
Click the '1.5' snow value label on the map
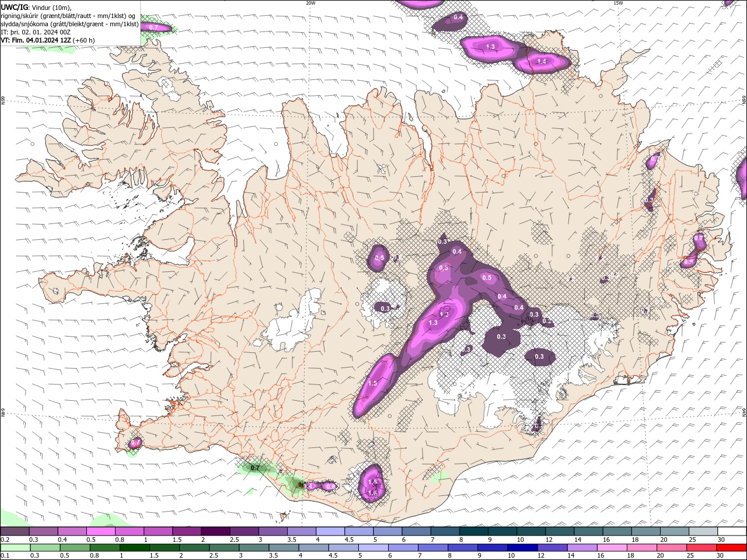point(373,383)
